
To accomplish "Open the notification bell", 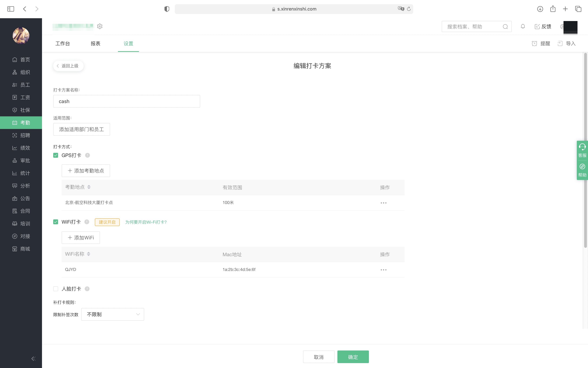I will click(x=523, y=26).
